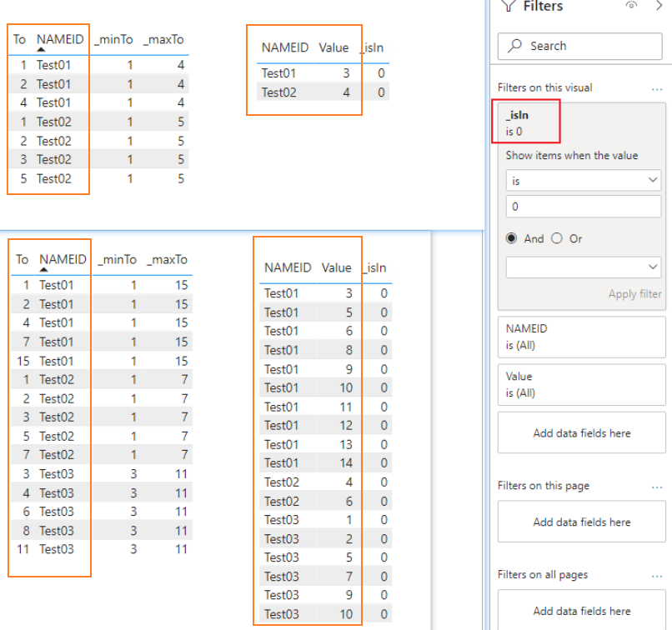Select top-left row with To 5 Test02
Image resolution: width=672 pixels, height=630 pixels.
pyautogui.click(x=99, y=178)
